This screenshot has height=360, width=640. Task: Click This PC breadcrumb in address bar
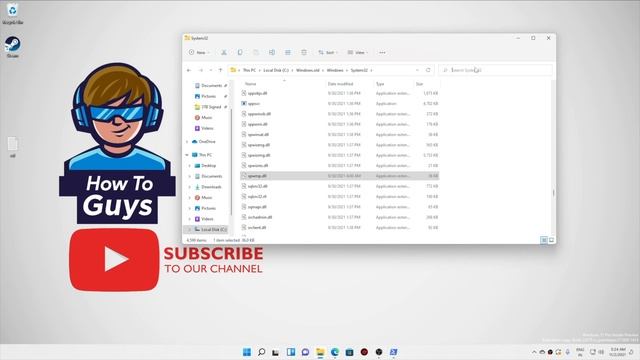click(x=249, y=70)
